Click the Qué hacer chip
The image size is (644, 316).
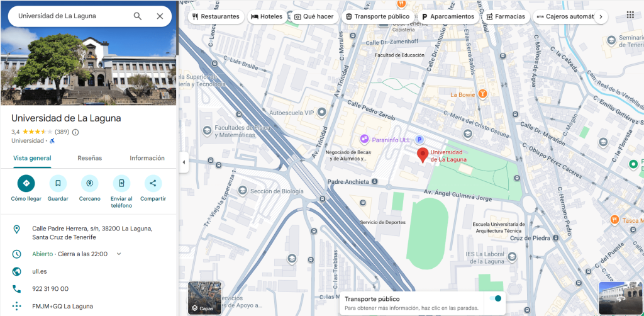[314, 17]
